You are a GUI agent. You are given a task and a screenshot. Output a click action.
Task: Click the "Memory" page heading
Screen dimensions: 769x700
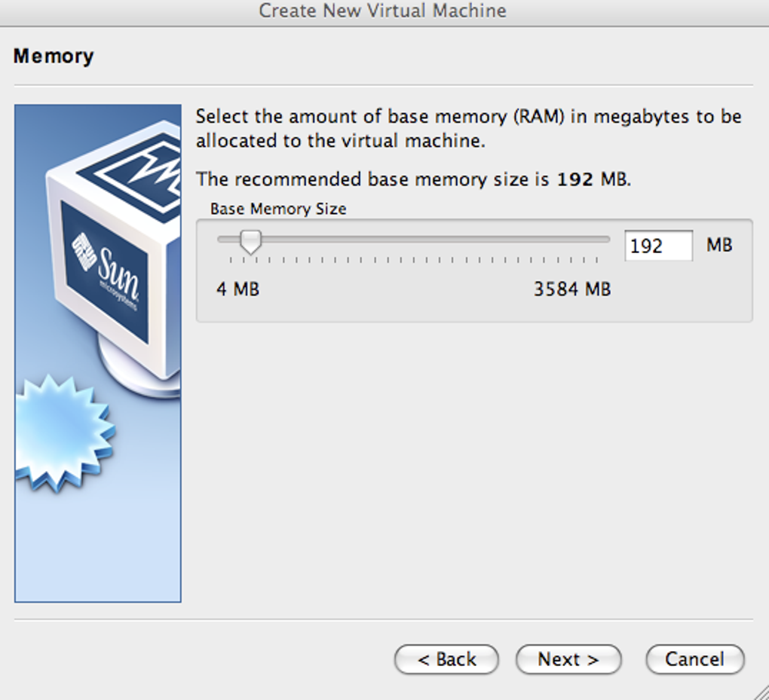point(54,57)
